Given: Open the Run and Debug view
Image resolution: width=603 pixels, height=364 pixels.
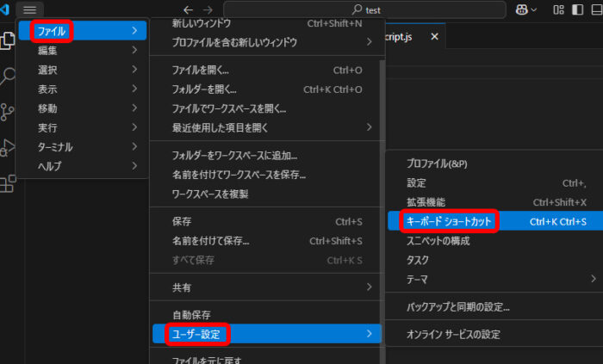Looking at the screenshot, I should [x=9, y=147].
